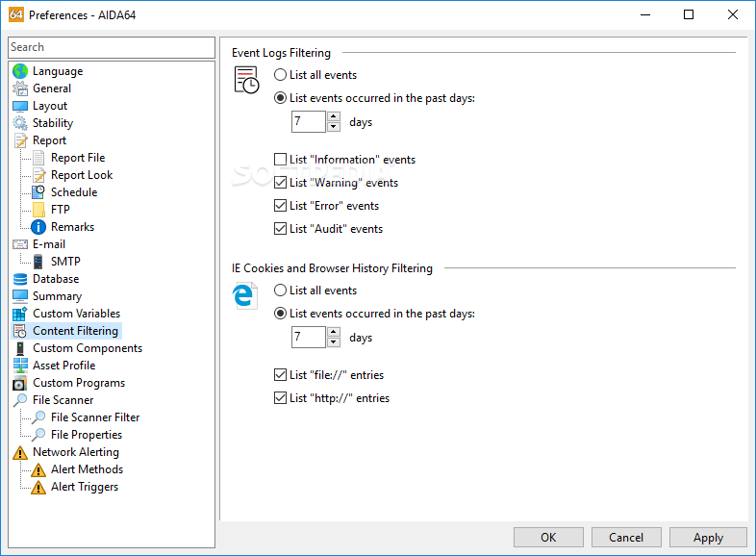
Task: Click the Database cylinder icon
Action: coord(20,279)
